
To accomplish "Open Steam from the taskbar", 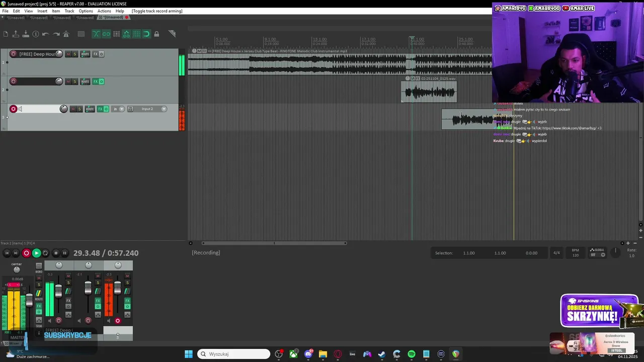I will coord(382,354).
